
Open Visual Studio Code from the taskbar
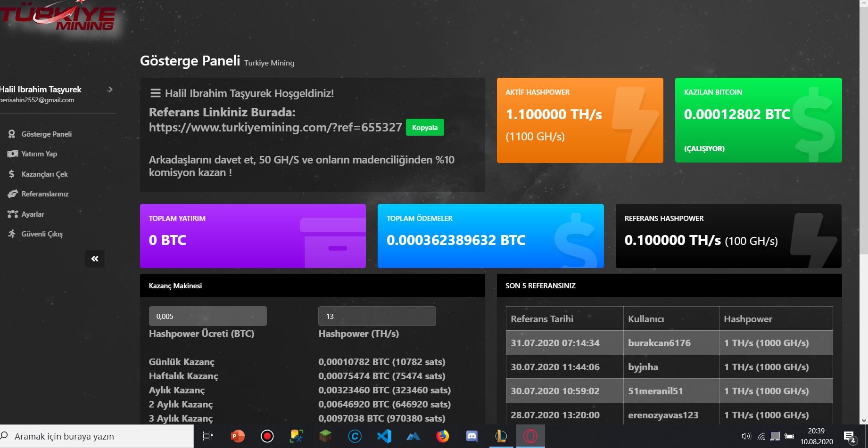(x=384, y=436)
